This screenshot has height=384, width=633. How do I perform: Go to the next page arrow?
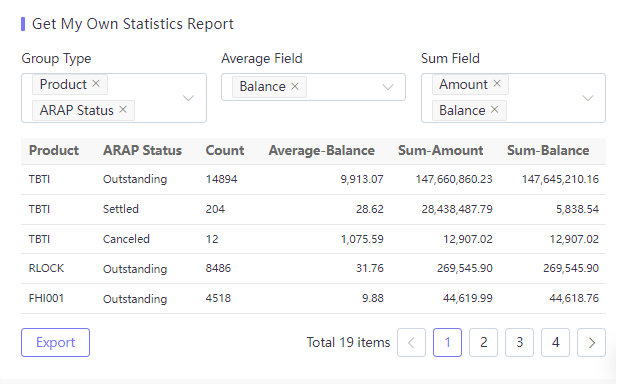coord(591,342)
